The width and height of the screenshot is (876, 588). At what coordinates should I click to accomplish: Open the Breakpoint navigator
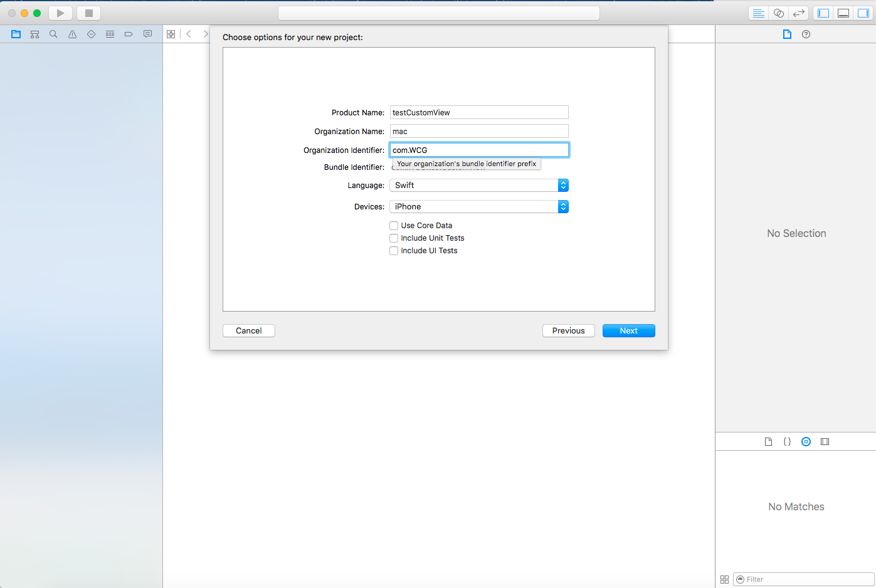[x=129, y=34]
